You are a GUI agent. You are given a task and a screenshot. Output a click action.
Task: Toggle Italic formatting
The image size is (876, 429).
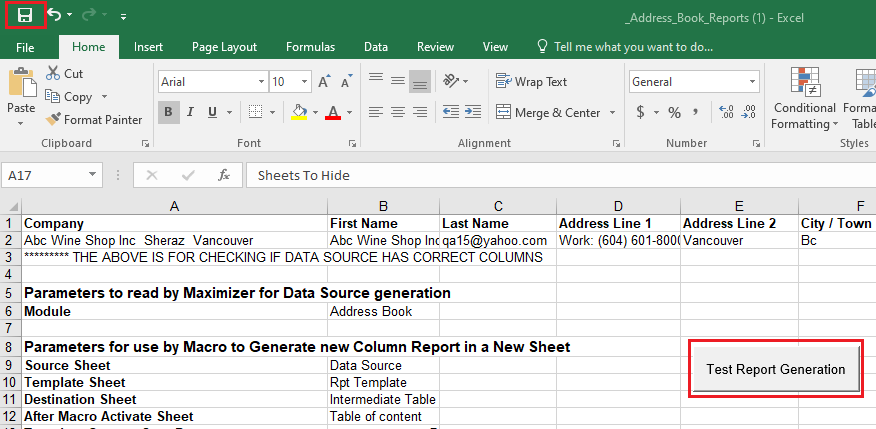[190, 112]
